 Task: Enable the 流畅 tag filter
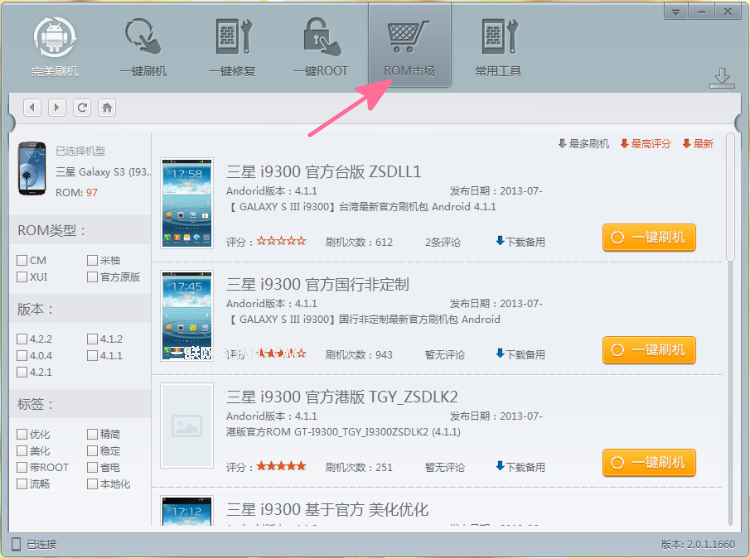tap(22, 483)
